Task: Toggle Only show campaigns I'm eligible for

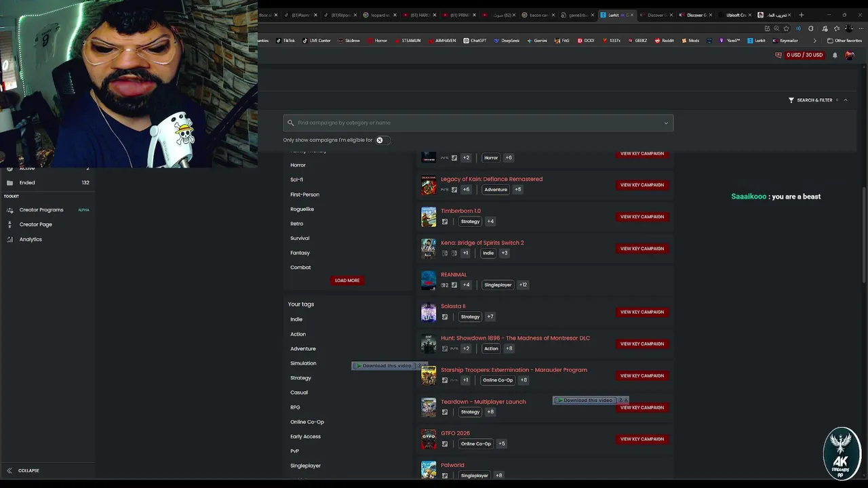Action: (382, 140)
